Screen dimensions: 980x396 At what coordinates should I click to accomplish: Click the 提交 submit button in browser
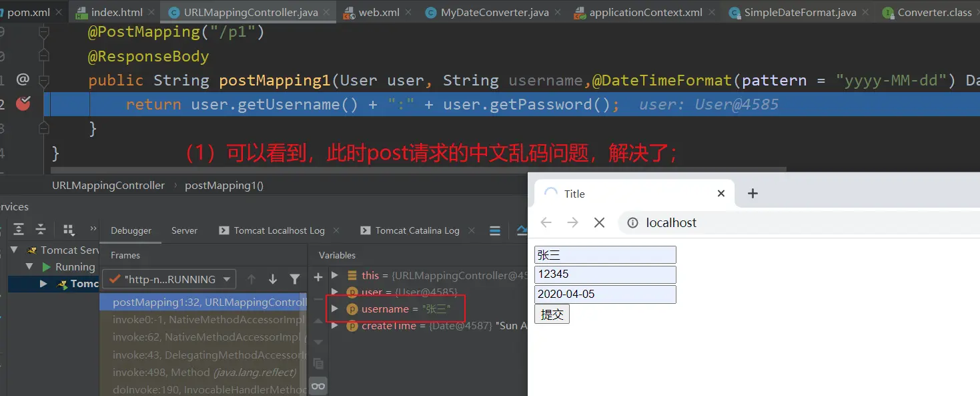tap(552, 315)
